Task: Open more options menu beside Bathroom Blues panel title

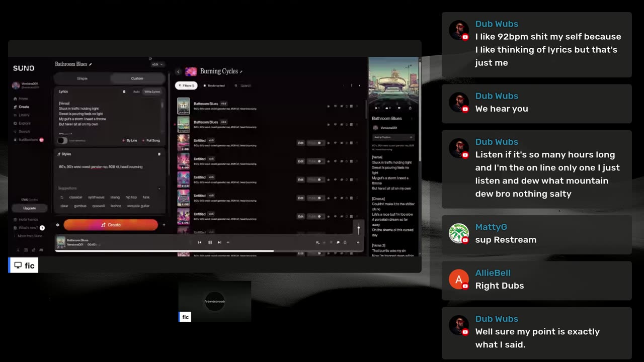Action: (412, 119)
